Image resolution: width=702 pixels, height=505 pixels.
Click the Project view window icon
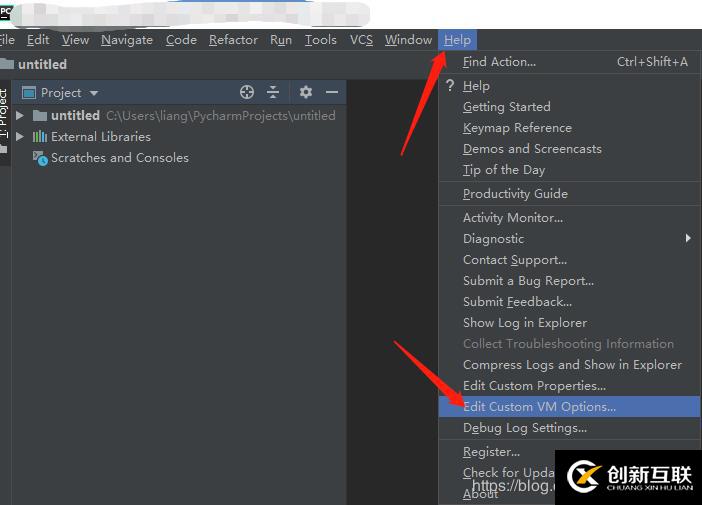point(29,93)
